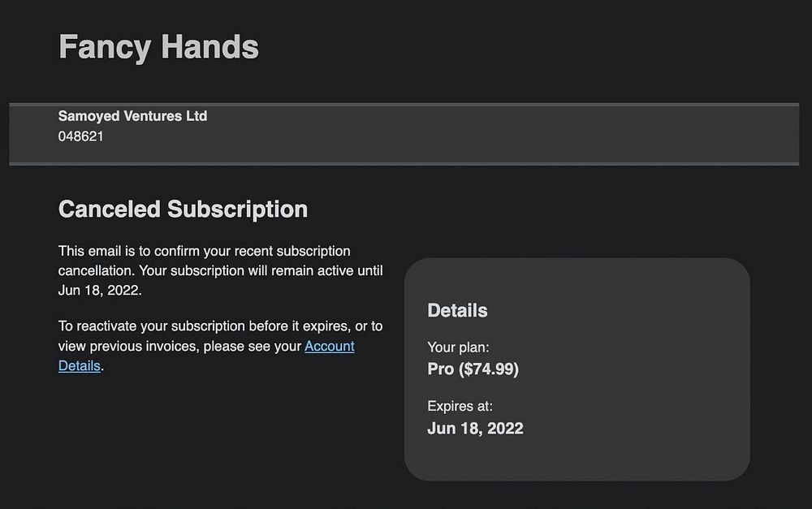The image size is (812, 509).
Task: Click the Fancy Hands heading
Action: 158,46
